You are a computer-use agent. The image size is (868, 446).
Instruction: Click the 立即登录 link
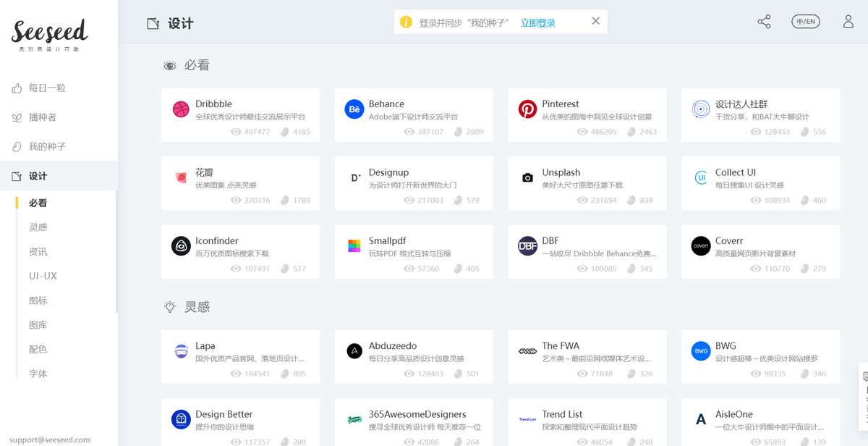[x=538, y=22]
